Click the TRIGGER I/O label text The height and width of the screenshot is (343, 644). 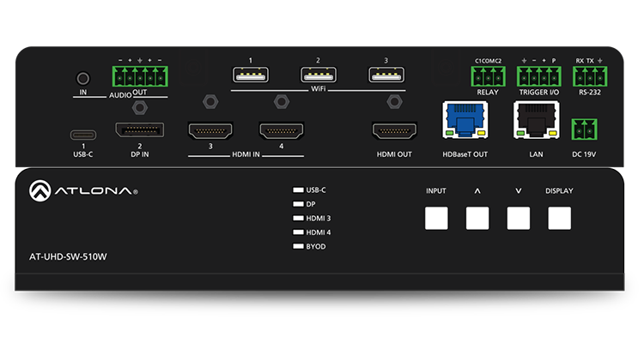[539, 93]
